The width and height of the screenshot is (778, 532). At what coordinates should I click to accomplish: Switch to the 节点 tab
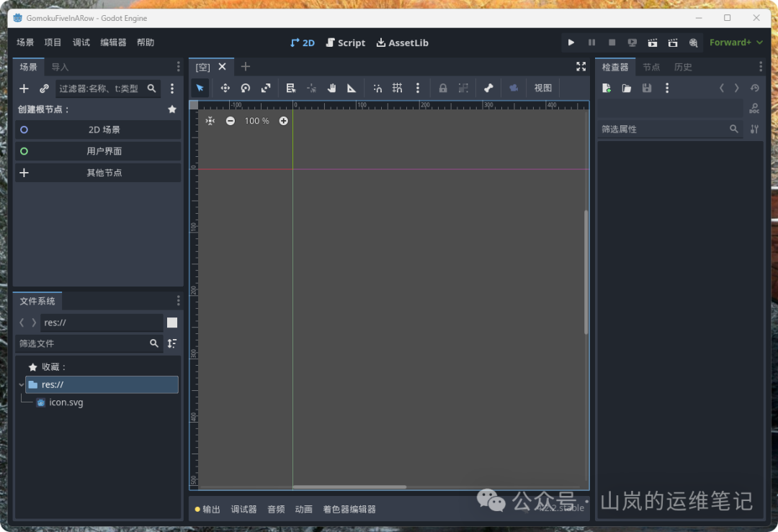(651, 67)
